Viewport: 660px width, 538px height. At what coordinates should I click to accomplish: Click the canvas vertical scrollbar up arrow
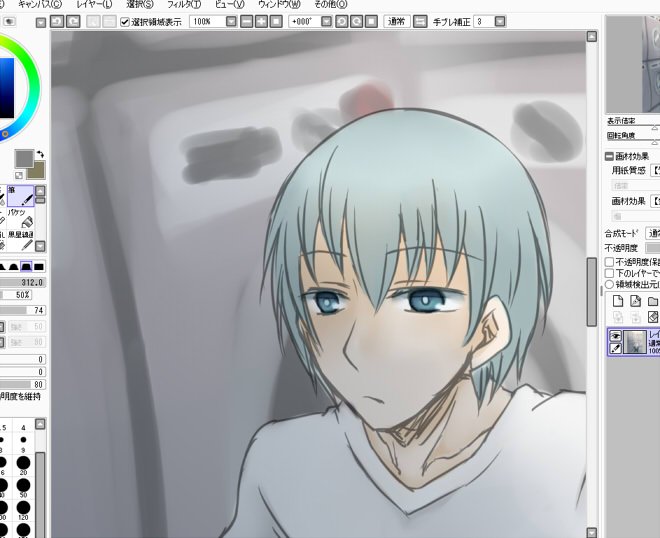point(592,37)
